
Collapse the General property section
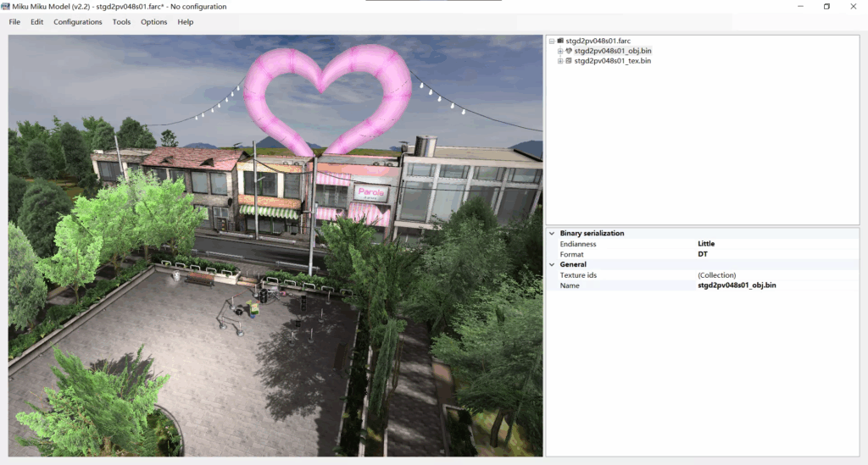pyautogui.click(x=552, y=265)
